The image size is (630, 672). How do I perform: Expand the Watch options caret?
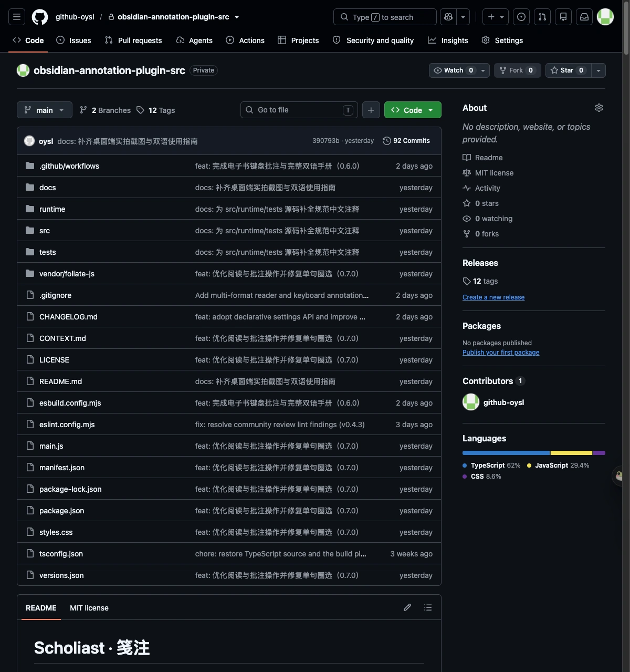tap(483, 70)
